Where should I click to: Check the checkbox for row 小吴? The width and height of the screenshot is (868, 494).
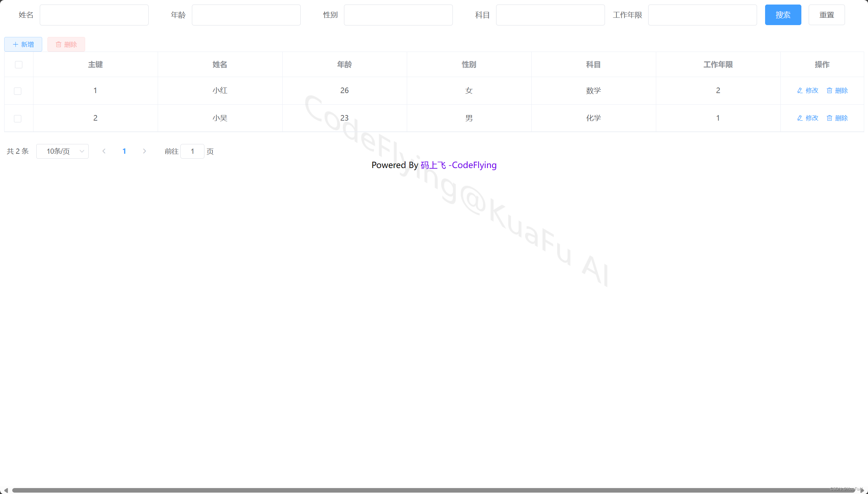pos(17,119)
